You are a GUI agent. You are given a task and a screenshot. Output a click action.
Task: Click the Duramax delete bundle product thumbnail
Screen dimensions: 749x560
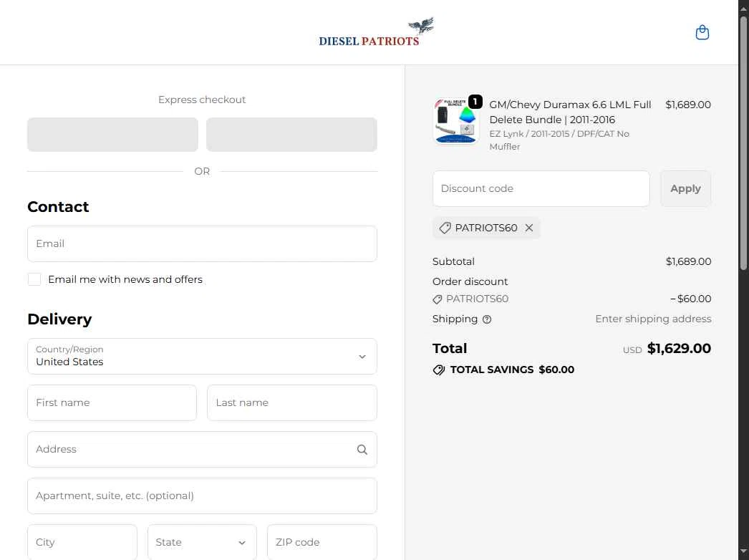click(455, 120)
